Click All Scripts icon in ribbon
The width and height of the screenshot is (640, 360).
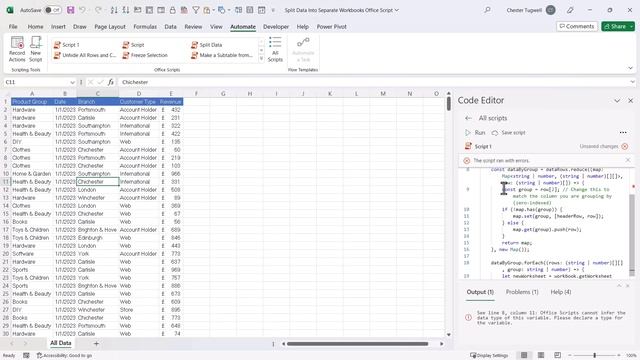(275, 49)
